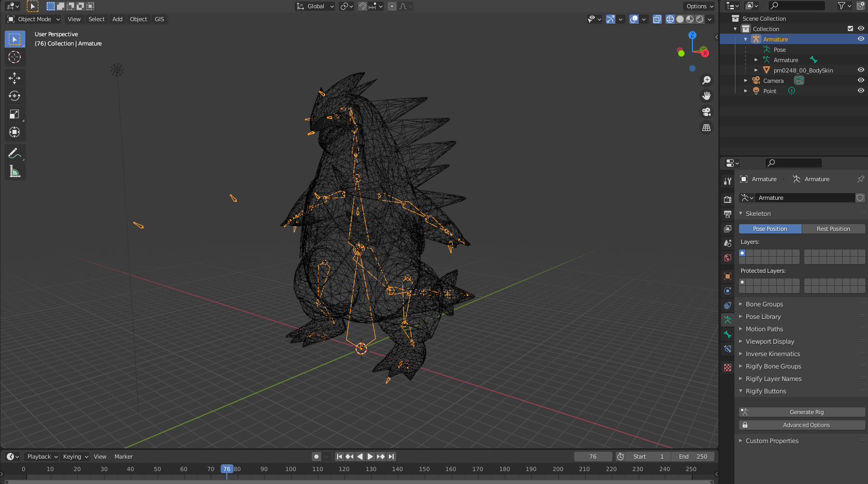Image resolution: width=868 pixels, height=484 pixels.
Task: Click the Armature data name field
Action: pyautogui.click(x=804, y=198)
